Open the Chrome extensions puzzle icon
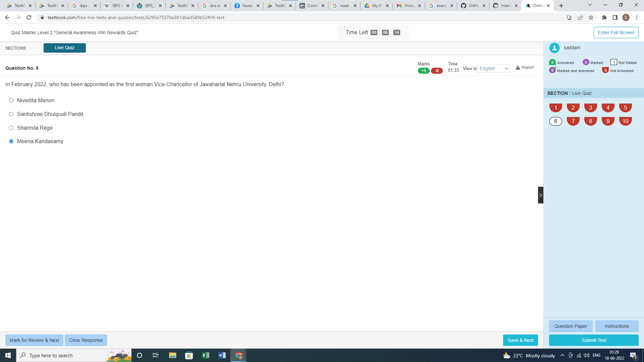 (x=604, y=17)
